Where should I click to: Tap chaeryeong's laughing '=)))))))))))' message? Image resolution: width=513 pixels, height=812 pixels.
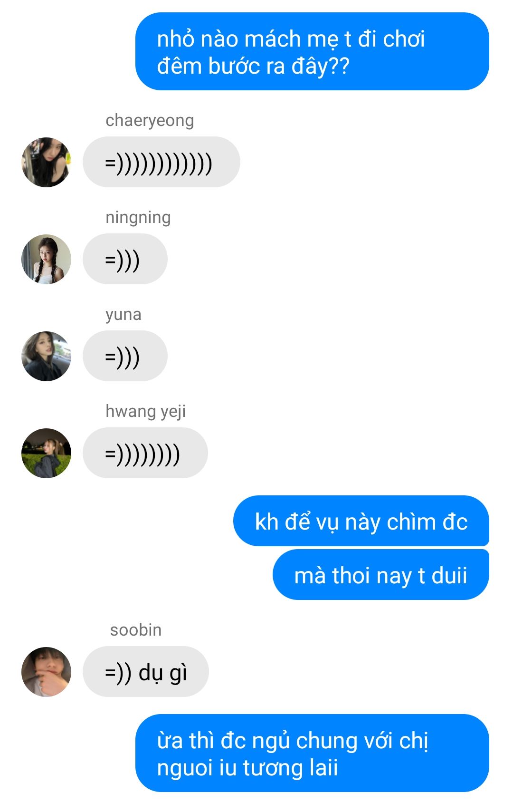click(x=161, y=162)
